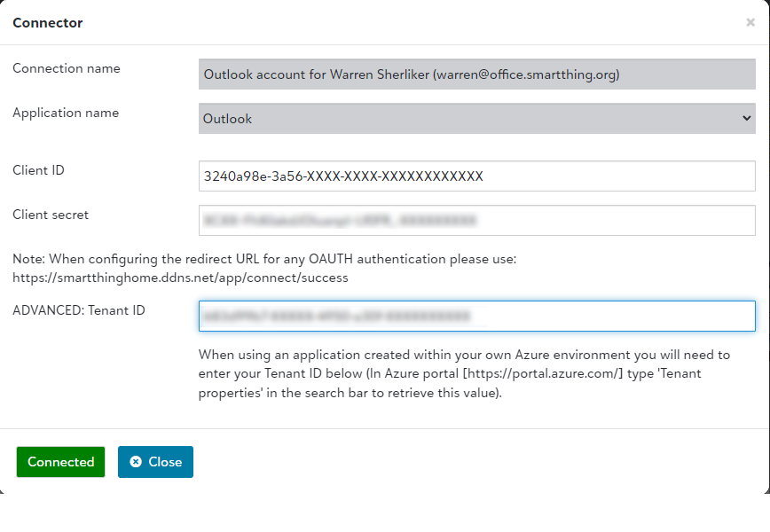Screen dimensions: 770x532
Task: Click the Connection name label
Action: tap(67, 68)
